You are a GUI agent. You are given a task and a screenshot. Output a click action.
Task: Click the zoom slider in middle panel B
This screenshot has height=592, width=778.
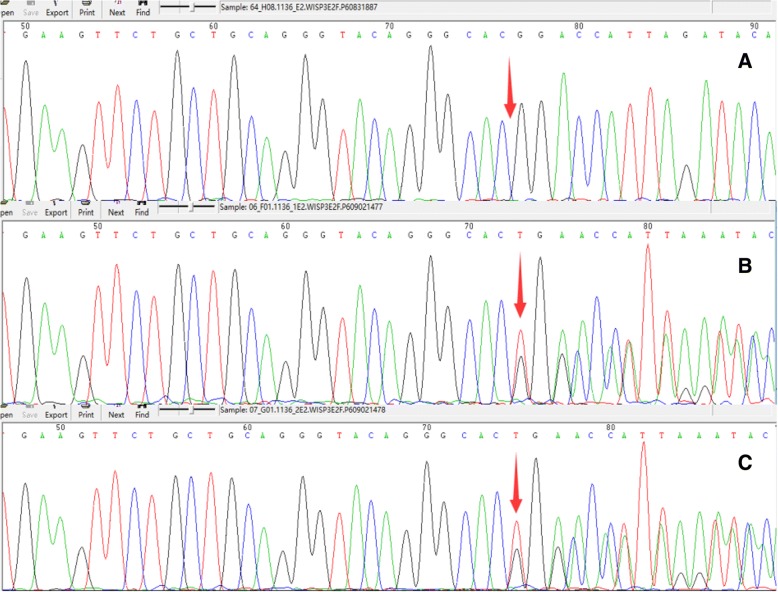pyautogui.click(x=191, y=207)
